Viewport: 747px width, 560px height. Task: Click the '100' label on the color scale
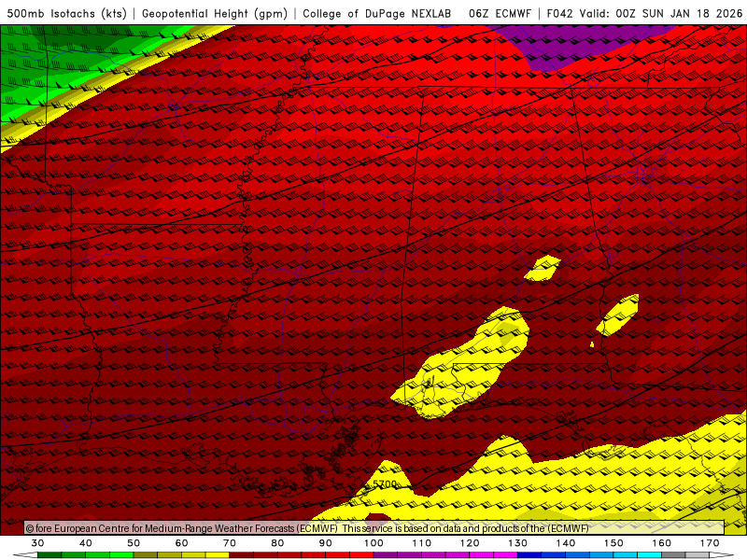[373, 543]
